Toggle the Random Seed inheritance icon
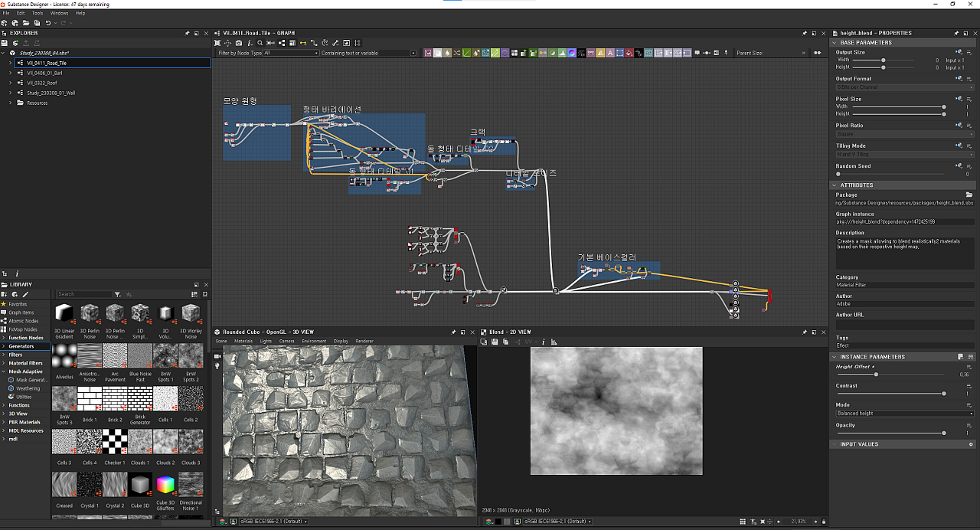 point(959,165)
